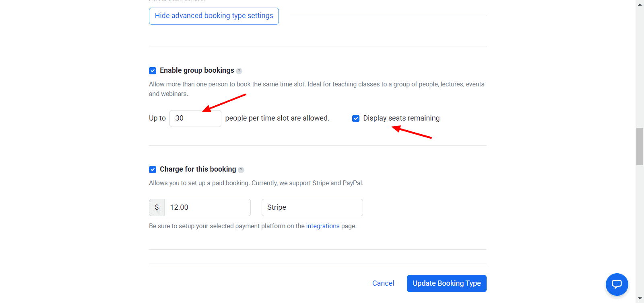The width and height of the screenshot is (644, 303).
Task: Click the people per time slot field
Action: click(195, 119)
